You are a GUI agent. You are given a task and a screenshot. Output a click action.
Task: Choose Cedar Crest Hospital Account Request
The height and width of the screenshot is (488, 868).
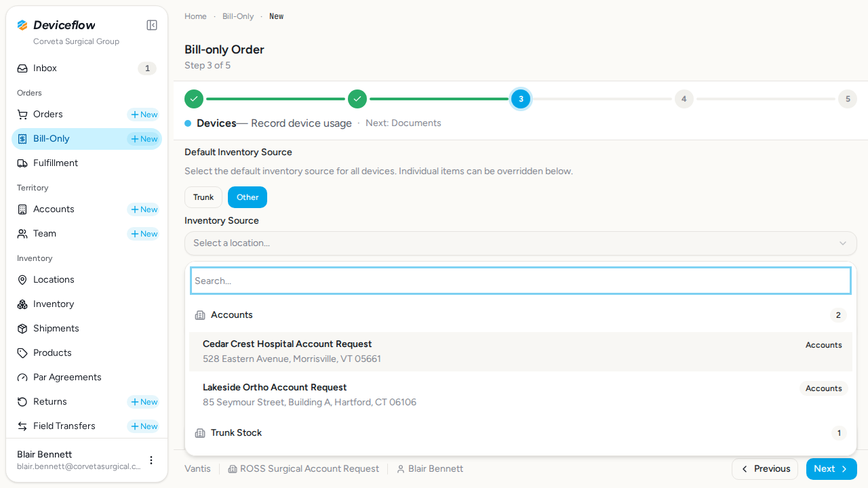pyautogui.click(x=521, y=352)
